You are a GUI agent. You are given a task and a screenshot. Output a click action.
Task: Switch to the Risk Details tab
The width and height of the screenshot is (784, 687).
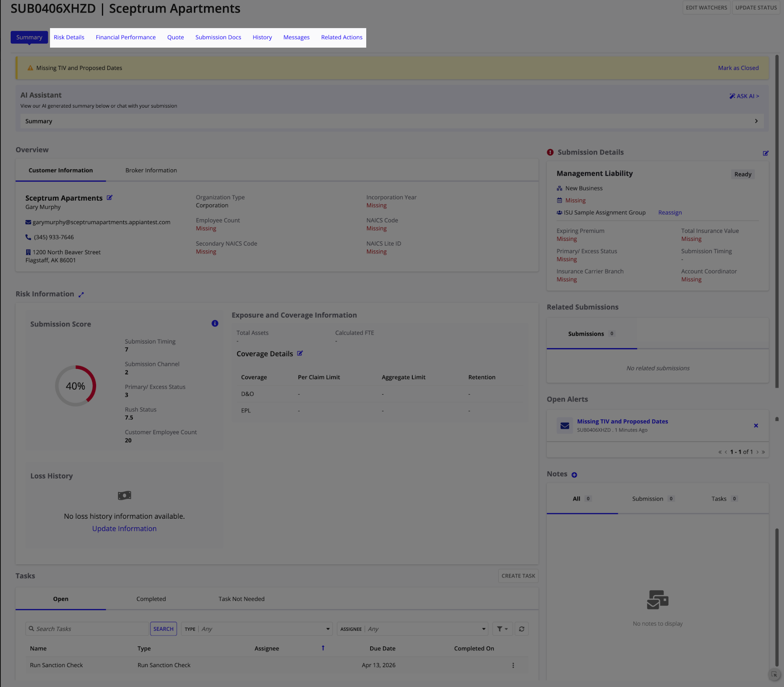[x=69, y=37]
